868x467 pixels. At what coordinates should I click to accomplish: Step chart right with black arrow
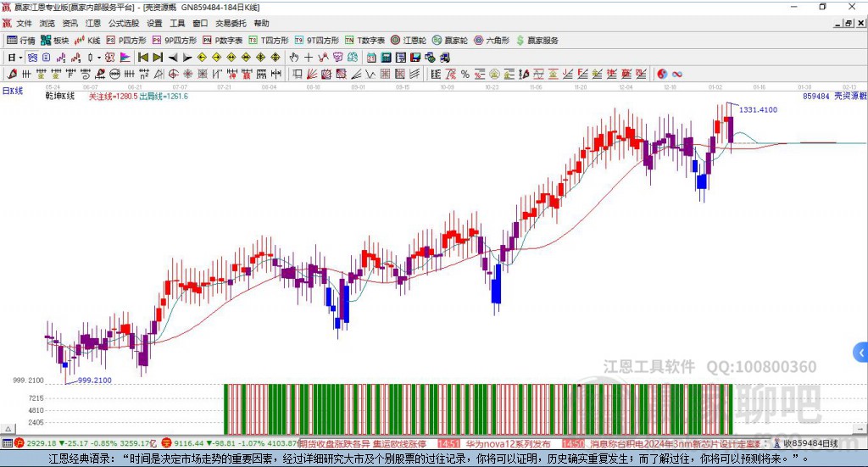[187, 58]
